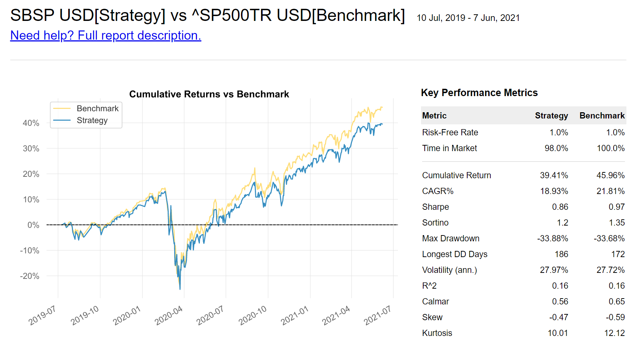The height and width of the screenshot is (340, 644).
Task: Click the Sortino strategy value '1.2'
Action: pyautogui.click(x=563, y=223)
